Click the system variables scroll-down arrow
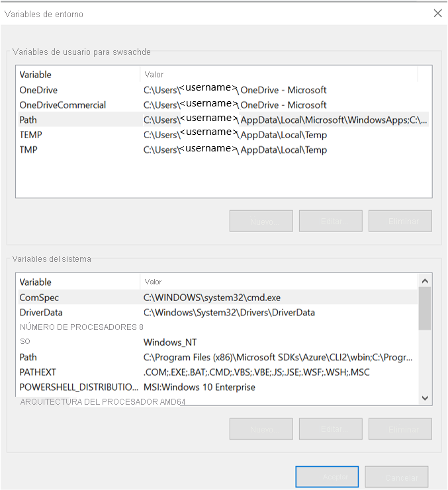 click(x=426, y=397)
